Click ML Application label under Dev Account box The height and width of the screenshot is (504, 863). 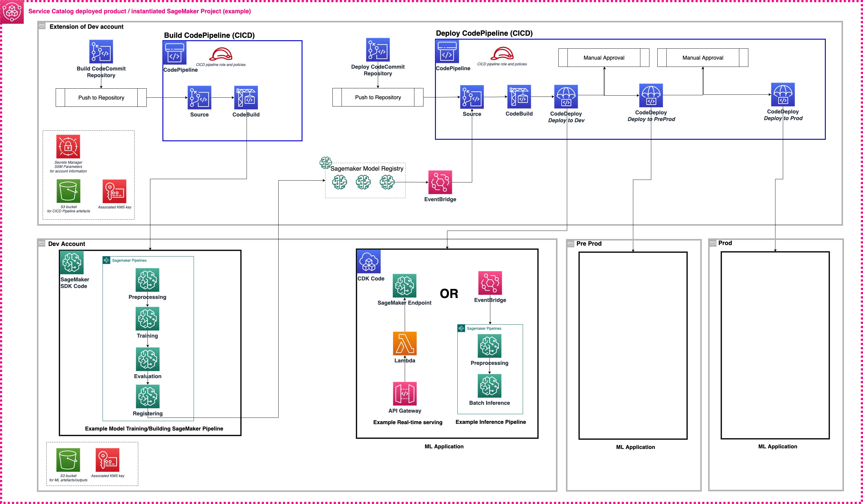pyautogui.click(x=444, y=447)
